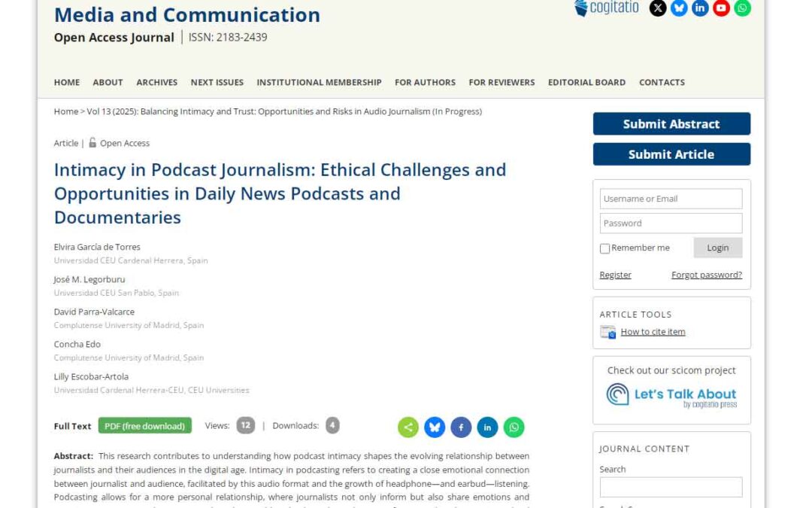Share article via WhatsApp below authors

coord(514,427)
